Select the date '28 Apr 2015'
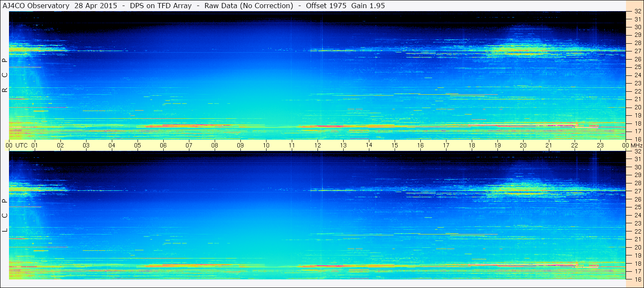 (95, 6)
